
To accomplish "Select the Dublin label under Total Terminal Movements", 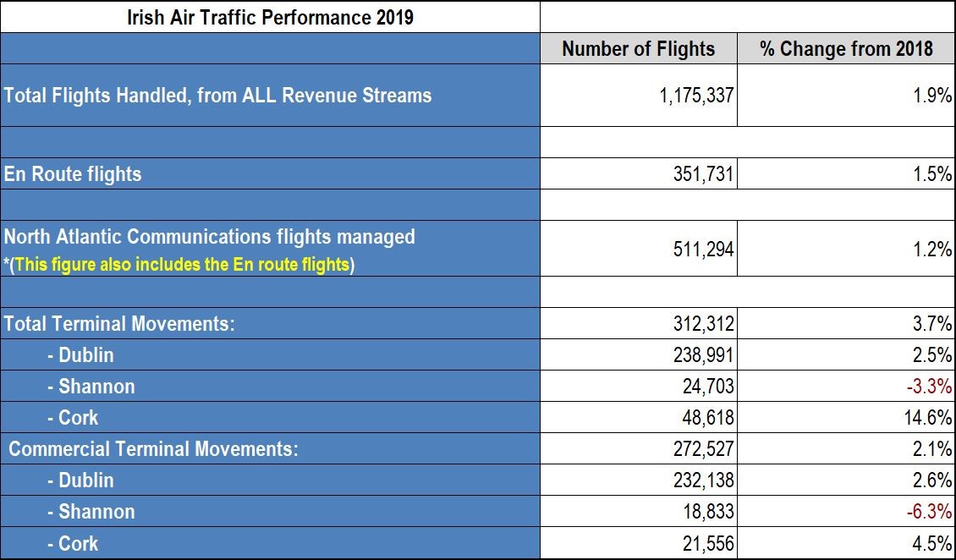I will point(80,354).
